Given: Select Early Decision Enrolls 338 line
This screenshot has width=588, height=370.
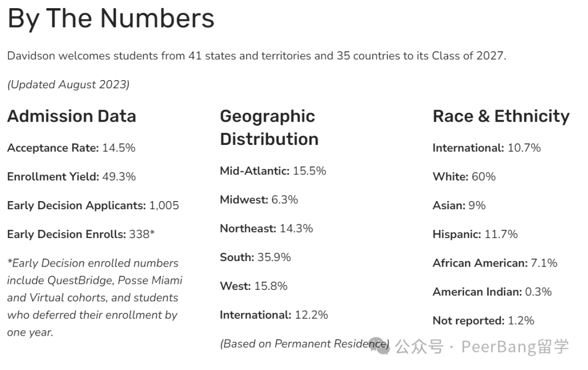Looking at the screenshot, I should 81,234.
